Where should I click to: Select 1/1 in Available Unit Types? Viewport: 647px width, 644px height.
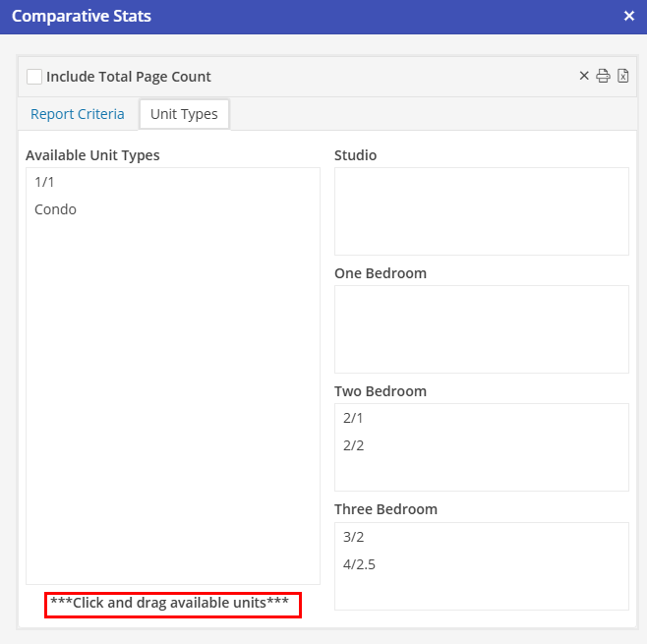[45, 182]
